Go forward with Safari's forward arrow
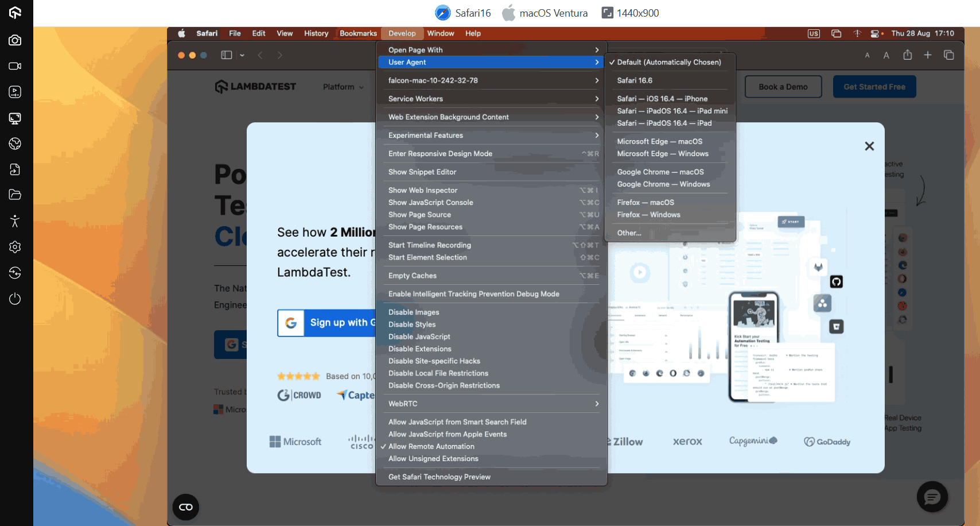This screenshot has height=526, width=980. click(280, 55)
